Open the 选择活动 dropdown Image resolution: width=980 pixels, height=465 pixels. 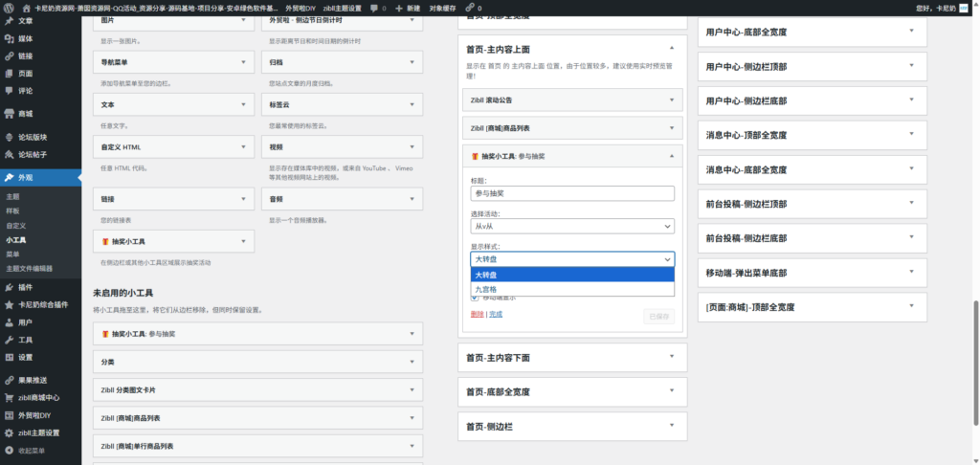572,226
